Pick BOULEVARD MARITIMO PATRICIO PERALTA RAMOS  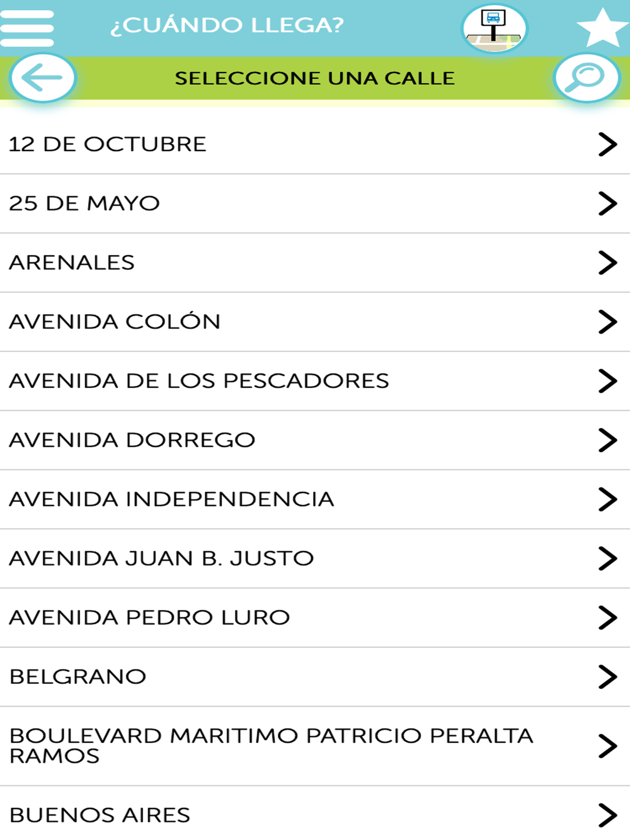[x=315, y=746]
